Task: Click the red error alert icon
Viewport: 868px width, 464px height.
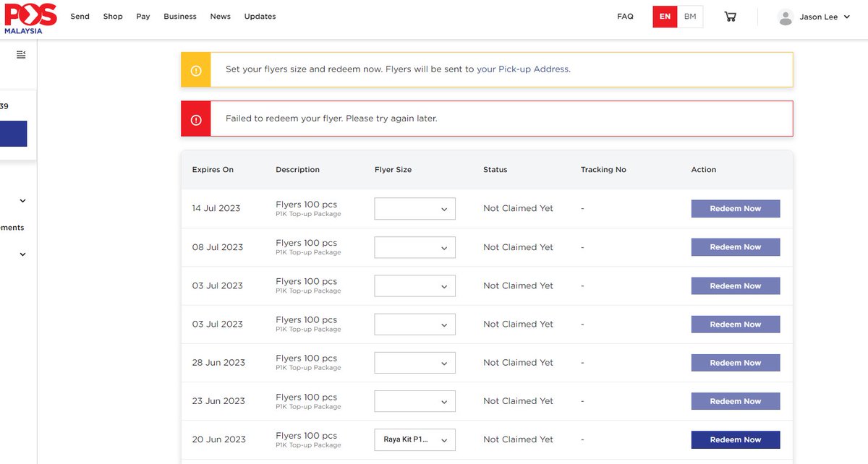Action: [x=195, y=119]
